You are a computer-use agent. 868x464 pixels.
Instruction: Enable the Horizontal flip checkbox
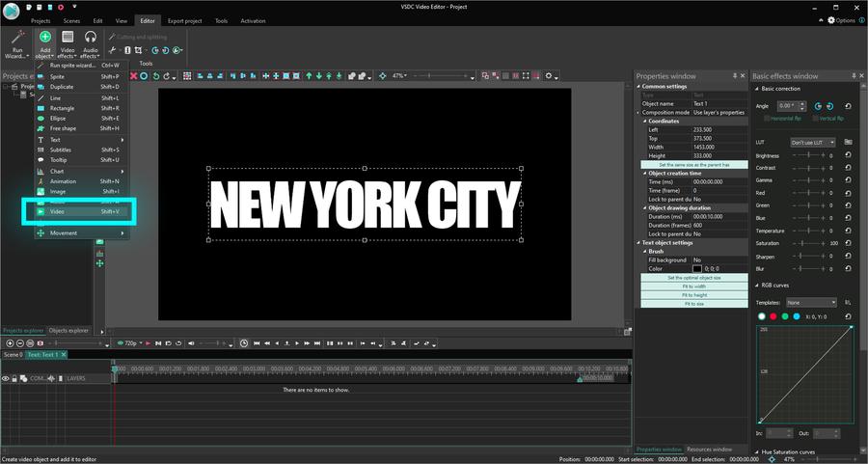pos(767,118)
